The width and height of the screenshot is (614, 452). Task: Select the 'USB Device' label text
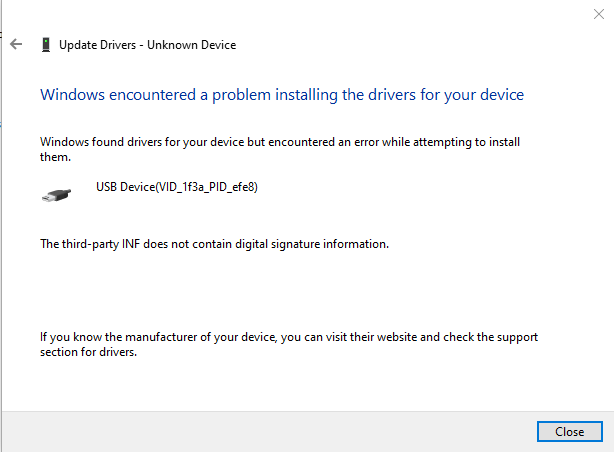[x=126, y=187]
